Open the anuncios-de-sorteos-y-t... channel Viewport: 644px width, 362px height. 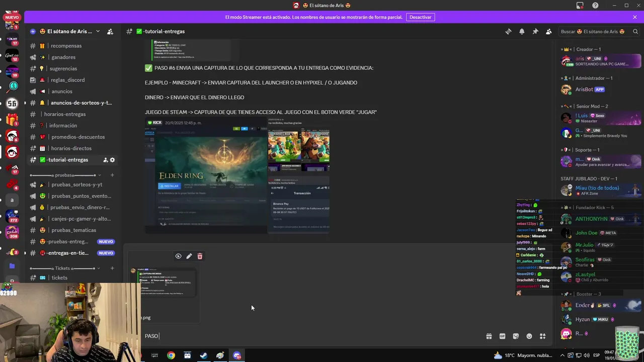click(73, 103)
